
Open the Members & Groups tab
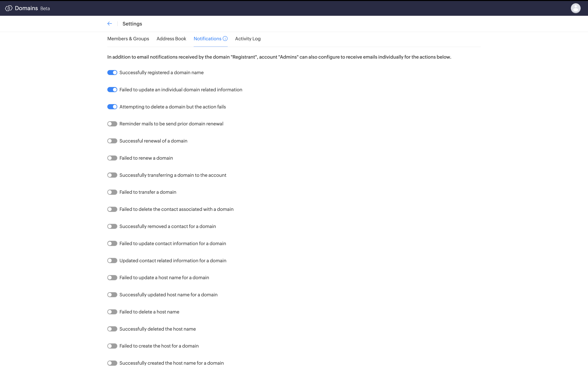[x=128, y=39]
